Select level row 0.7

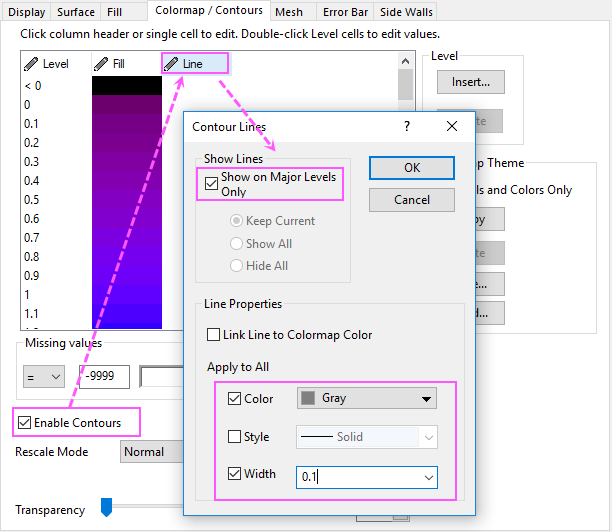coord(32,238)
